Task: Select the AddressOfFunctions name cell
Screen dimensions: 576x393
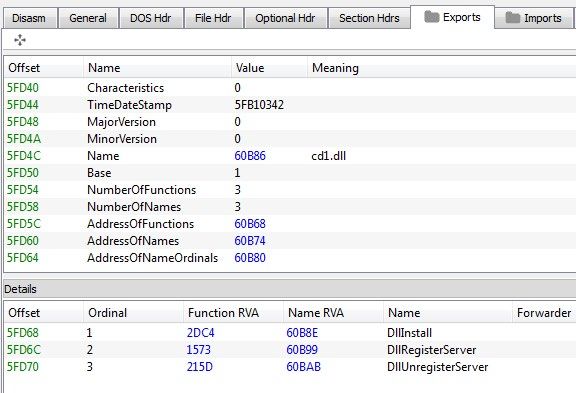Action: (140, 224)
